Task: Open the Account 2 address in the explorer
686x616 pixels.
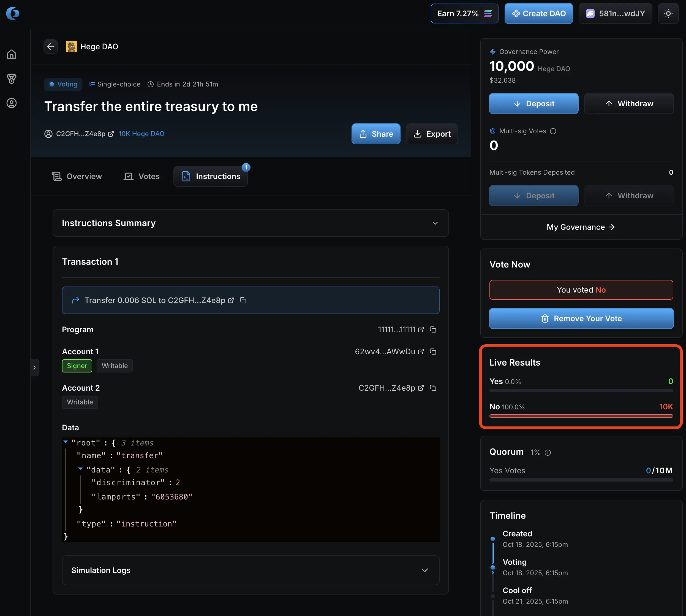Action: point(421,388)
